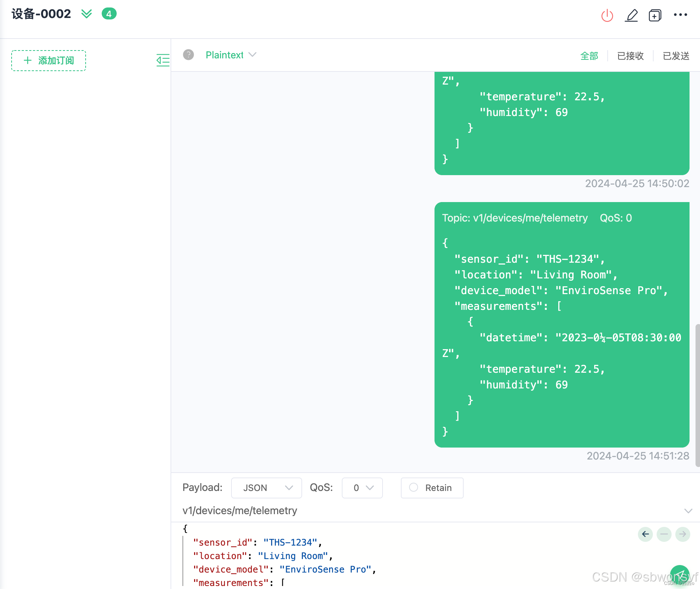This screenshot has height=589, width=700.
Task: Go to next payload with the right arrow
Action: tap(683, 534)
